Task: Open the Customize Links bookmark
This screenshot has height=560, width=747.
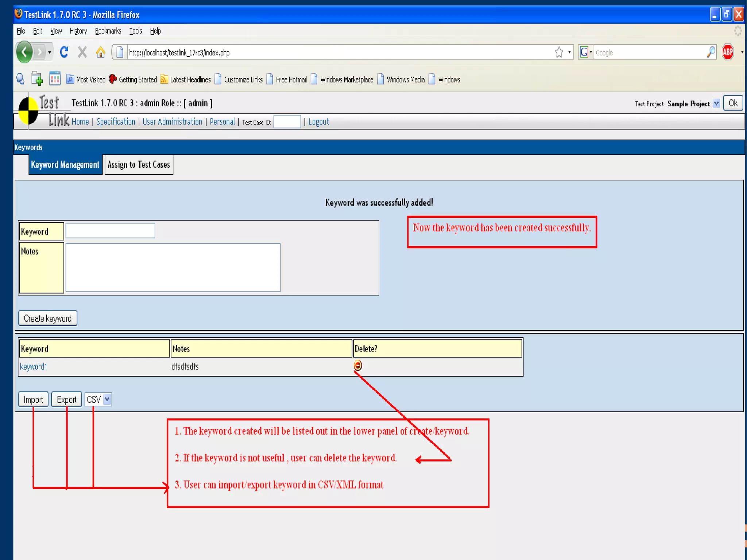Action: tap(239, 79)
